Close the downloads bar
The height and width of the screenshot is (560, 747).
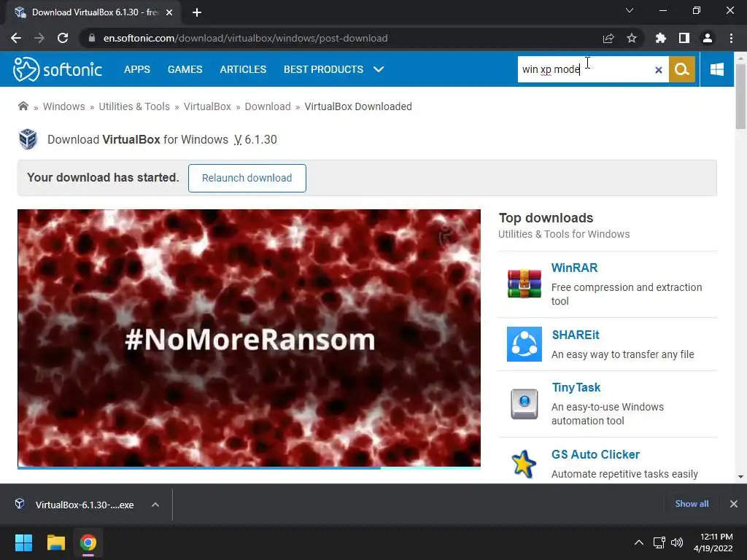click(x=734, y=504)
